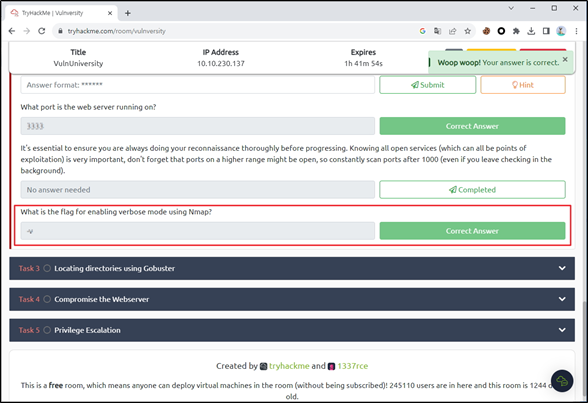Toggle Task 3 completion circle

click(x=47, y=268)
